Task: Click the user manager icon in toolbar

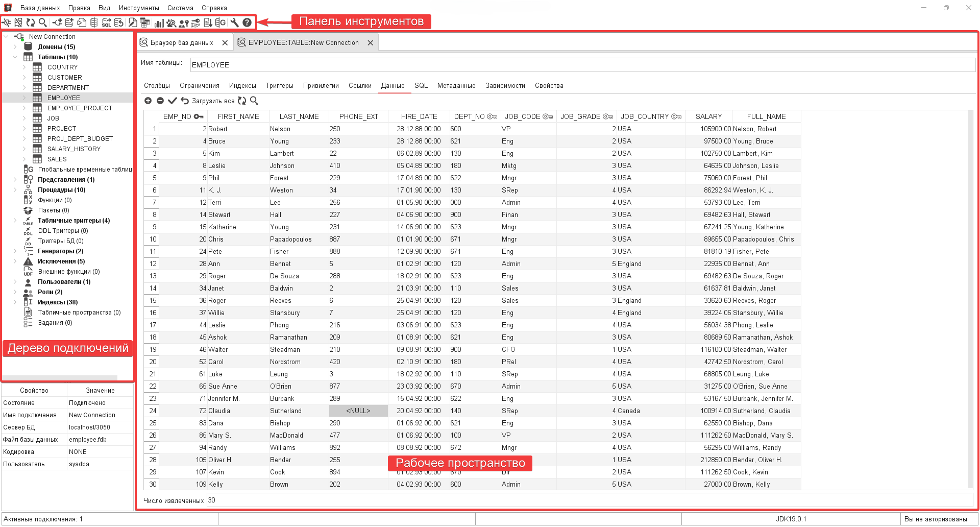Action: 184,22
